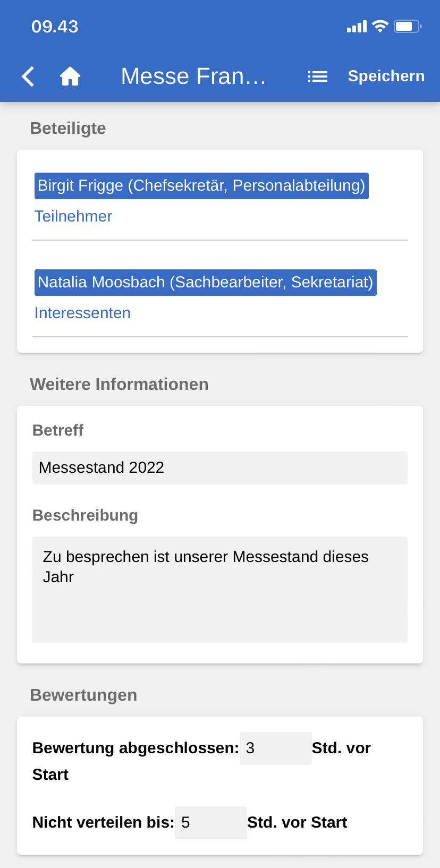440x868 pixels.
Task: Go to home via house icon
Action: [x=70, y=76]
